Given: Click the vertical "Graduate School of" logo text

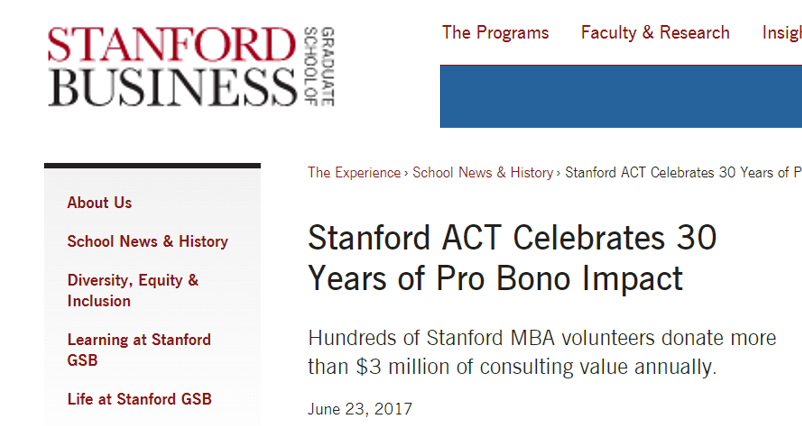Looking at the screenshot, I should click(319, 66).
